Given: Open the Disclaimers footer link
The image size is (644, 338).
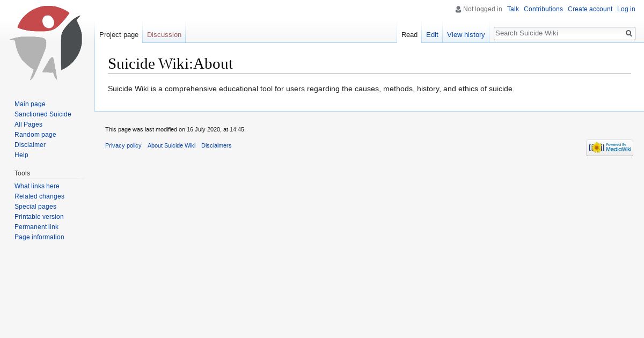Looking at the screenshot, I should tap(216, 145).
